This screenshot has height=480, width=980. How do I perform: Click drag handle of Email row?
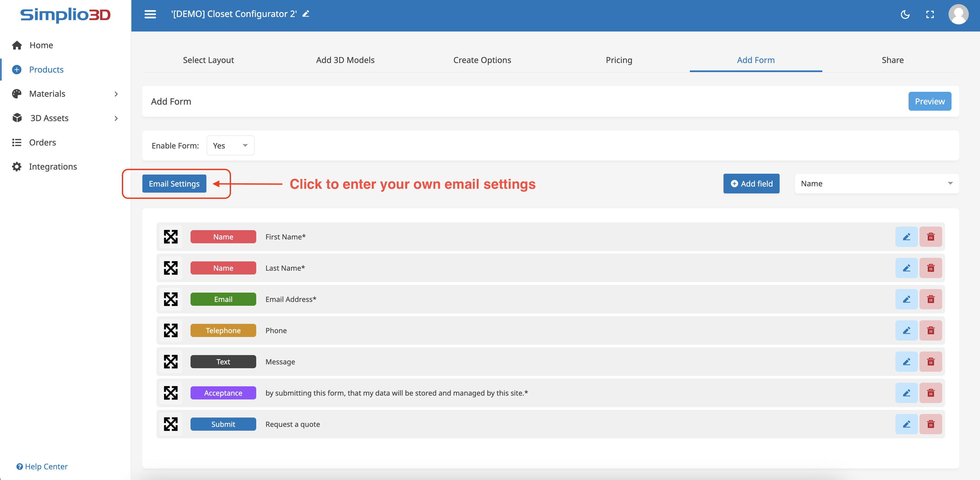(171, 299)
